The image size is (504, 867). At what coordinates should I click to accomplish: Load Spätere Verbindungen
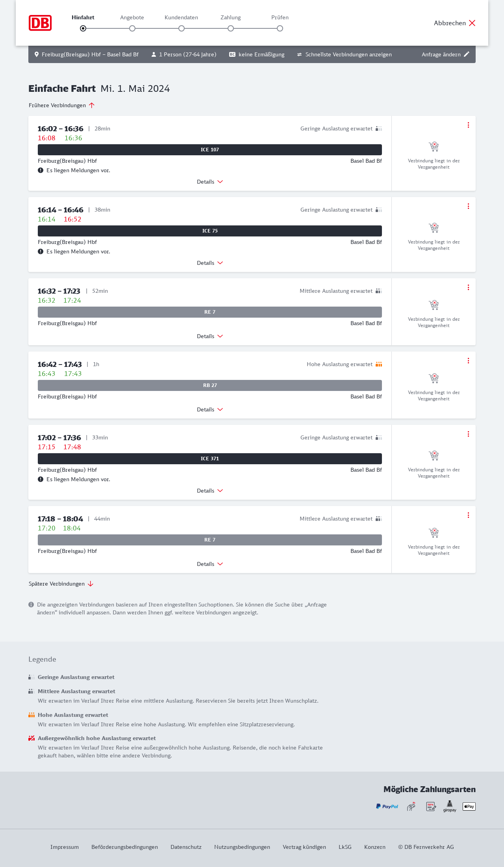tap(61, 584)
